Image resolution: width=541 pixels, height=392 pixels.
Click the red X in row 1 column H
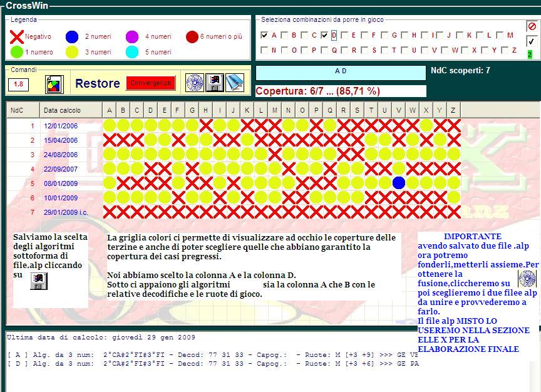(x=206, y=126)
